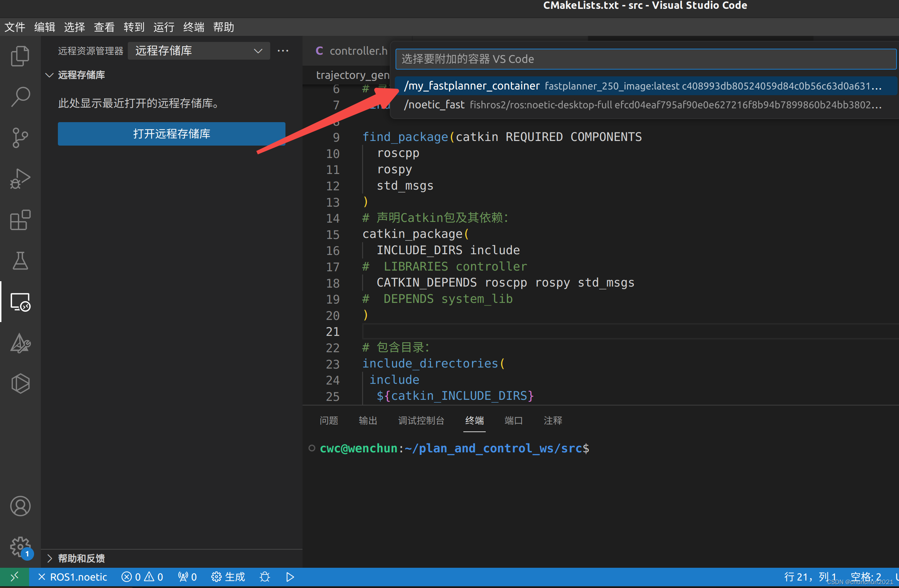Open the 终端 menu
Image resolution: width=899 pixels, height=588 pixels.
pos(194,27)
